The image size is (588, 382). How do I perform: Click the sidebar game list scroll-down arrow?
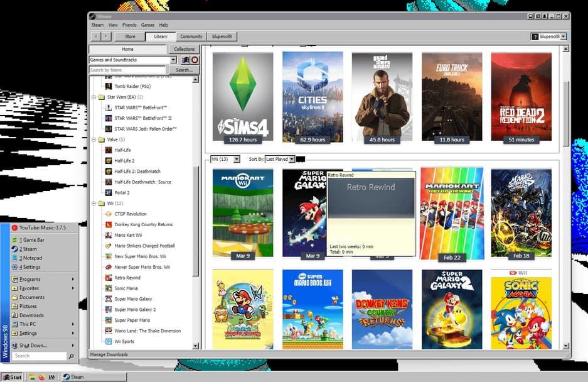[x=195, y=346]
